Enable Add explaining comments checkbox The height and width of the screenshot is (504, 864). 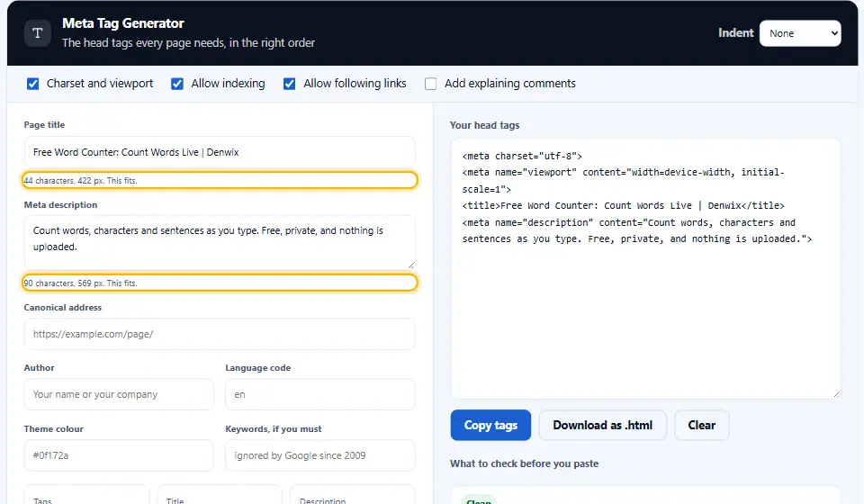[x=431, y=84]
